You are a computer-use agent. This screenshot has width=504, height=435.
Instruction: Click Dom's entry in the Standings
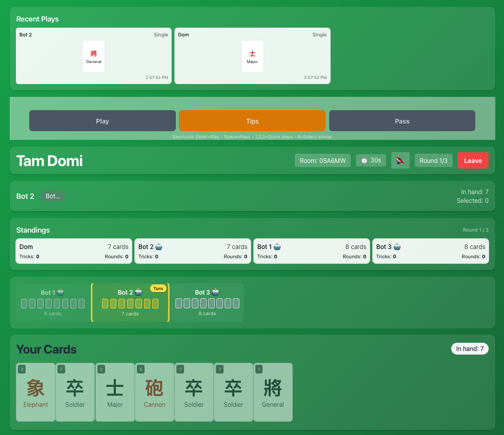pos(74,251)
